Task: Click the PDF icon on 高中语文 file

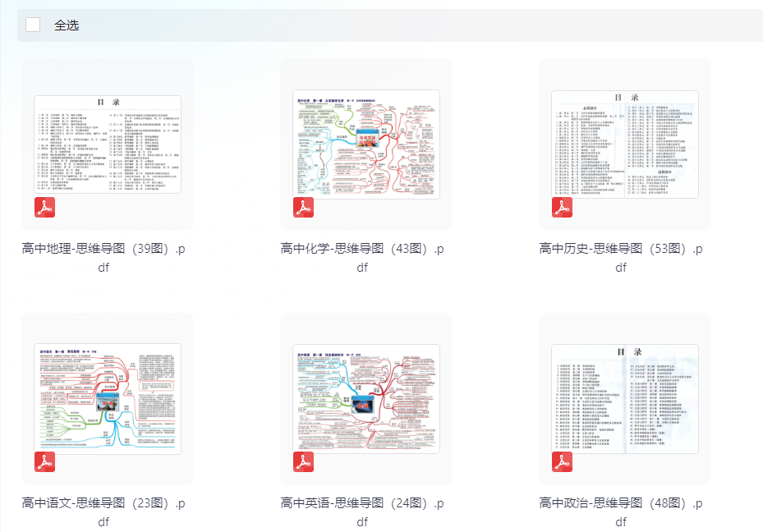Action: (44, 462)
